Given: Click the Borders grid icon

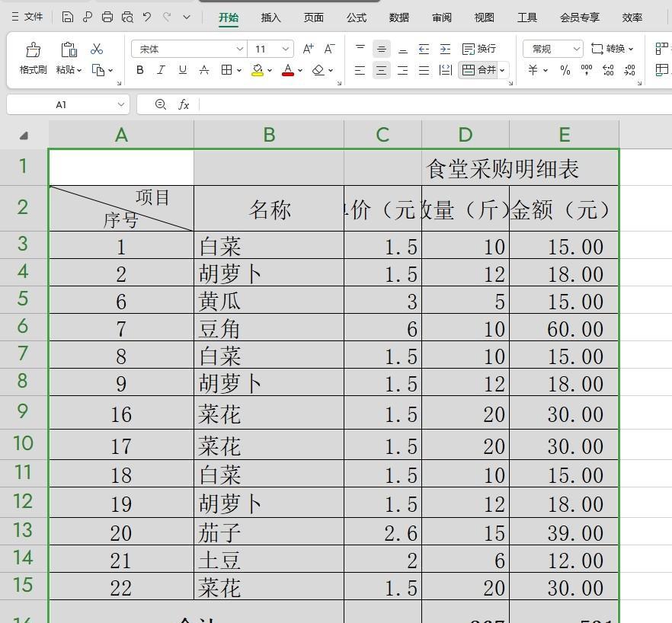Looking at the screenshot, I should click(x=226, y=70).
